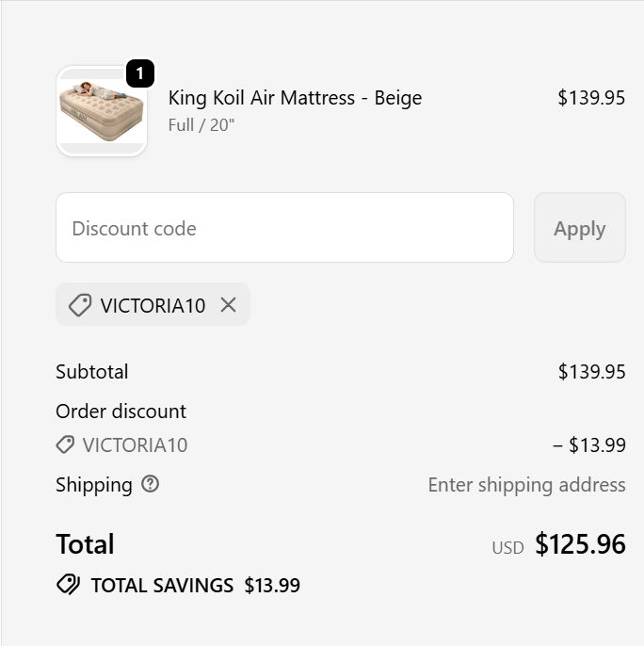The width and height of the screenshot is (644, 646).
Task: Click the Full / 20" variant text
Action: [201, 124]
